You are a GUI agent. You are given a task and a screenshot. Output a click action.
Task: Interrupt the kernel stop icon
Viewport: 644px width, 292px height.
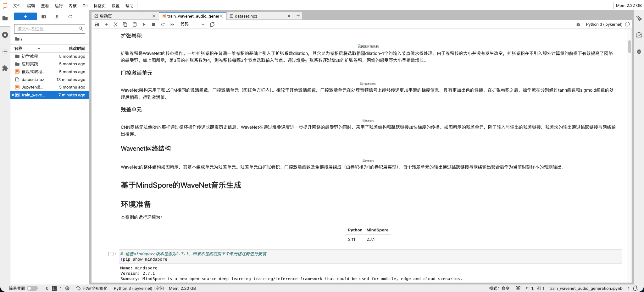pyautogui.click(x=153, y=24)
